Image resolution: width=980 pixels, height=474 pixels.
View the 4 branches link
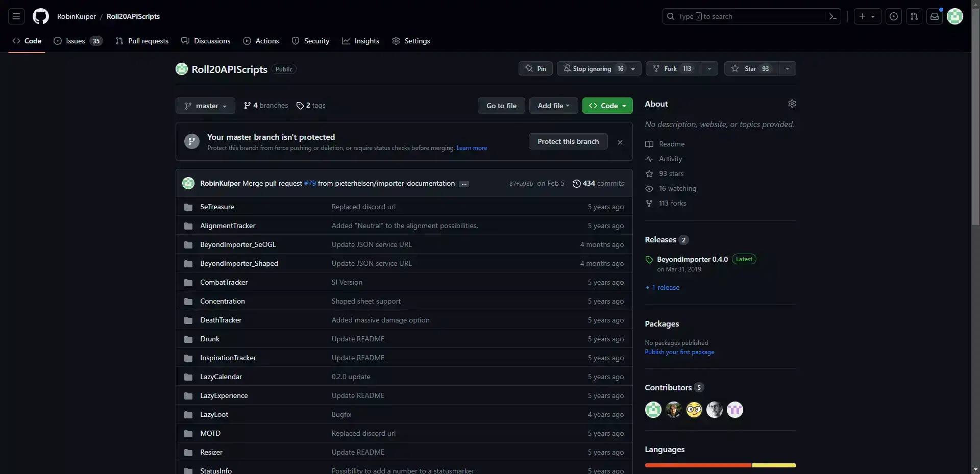266,105
